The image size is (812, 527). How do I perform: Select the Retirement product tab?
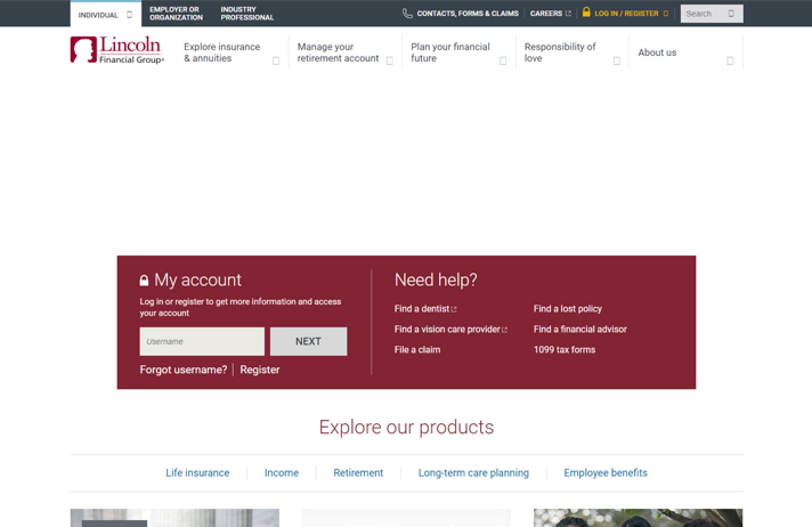point(359,473)
